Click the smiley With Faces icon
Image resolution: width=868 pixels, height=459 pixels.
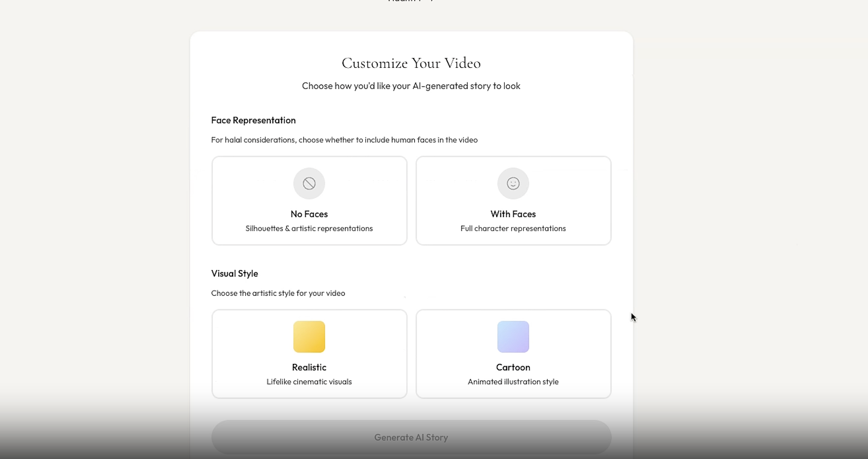tap(513, 184)
